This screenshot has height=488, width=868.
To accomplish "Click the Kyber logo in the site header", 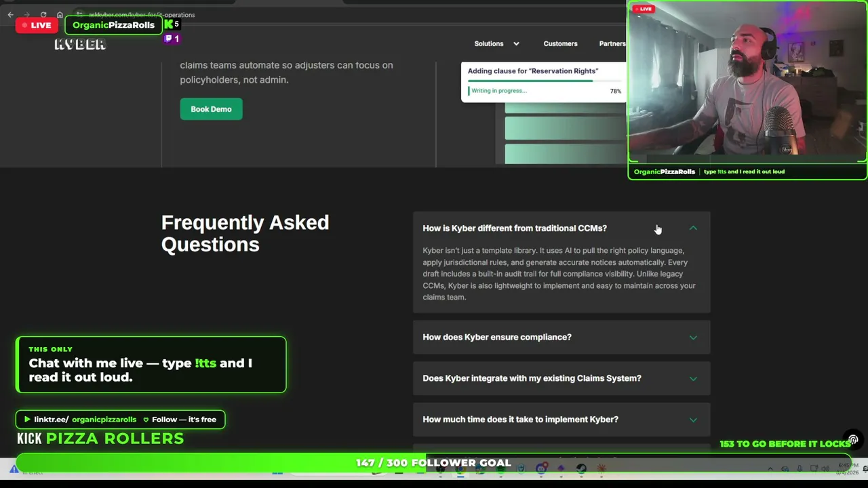I will click(80, 44).
